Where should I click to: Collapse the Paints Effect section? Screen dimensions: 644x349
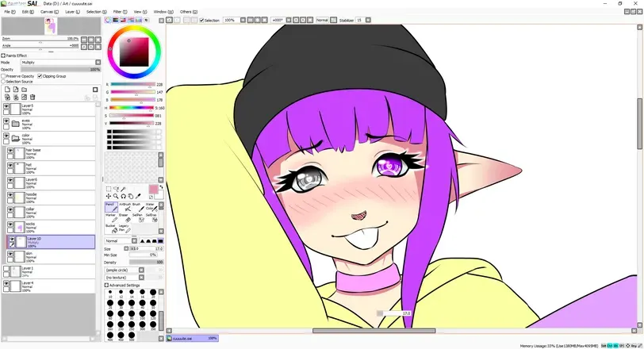click(x=3, y=56)
